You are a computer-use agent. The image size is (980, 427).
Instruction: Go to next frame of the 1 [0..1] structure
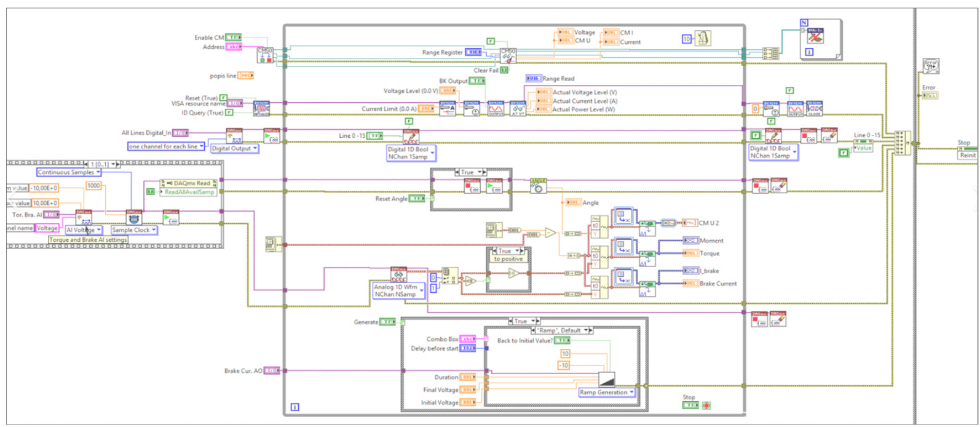click(117, 164)
